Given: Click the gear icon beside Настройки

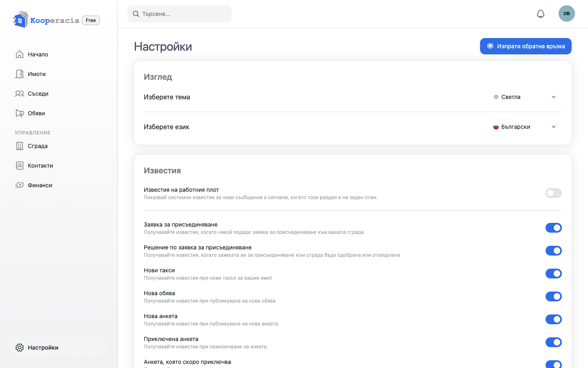Looking at the screenshot, I should tap(20, 348).
